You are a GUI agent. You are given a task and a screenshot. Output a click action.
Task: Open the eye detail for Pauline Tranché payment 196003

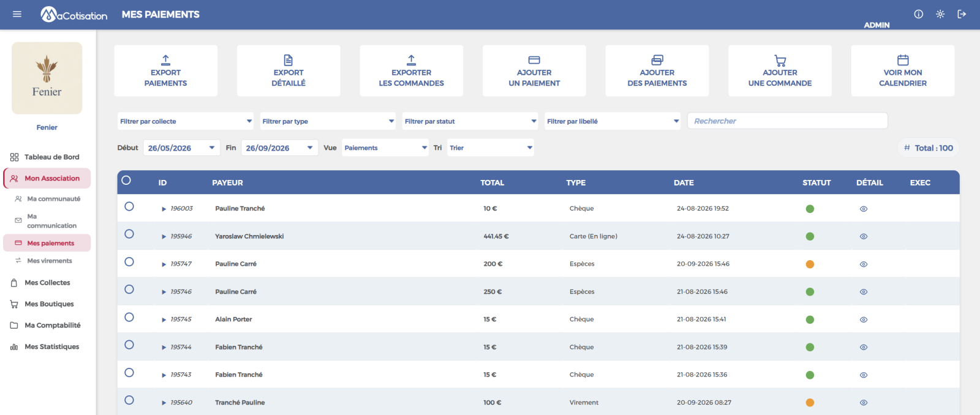coord(864,209)
